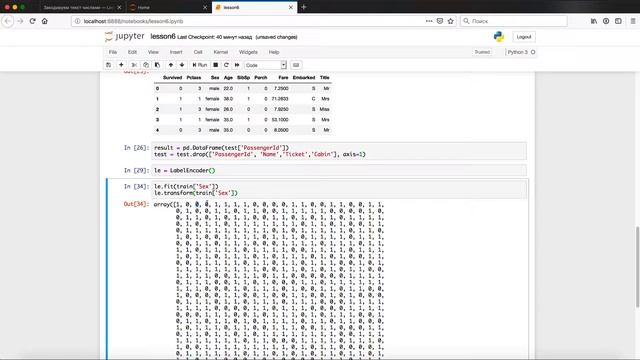Viewport: 640px width, 360px height.
Task: Go forward in browser history
Action: coord(20,21)
